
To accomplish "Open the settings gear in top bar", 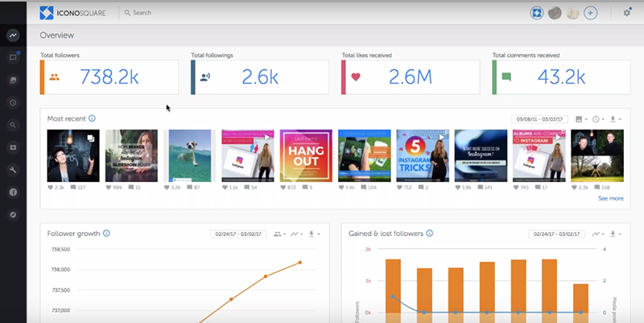I will click(x=627, y=13).
